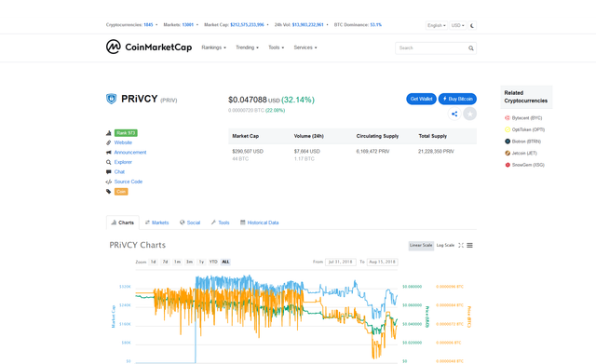Switch chart to Log Scale
Viewport: 596px width, 364px height.
(445, 245)
